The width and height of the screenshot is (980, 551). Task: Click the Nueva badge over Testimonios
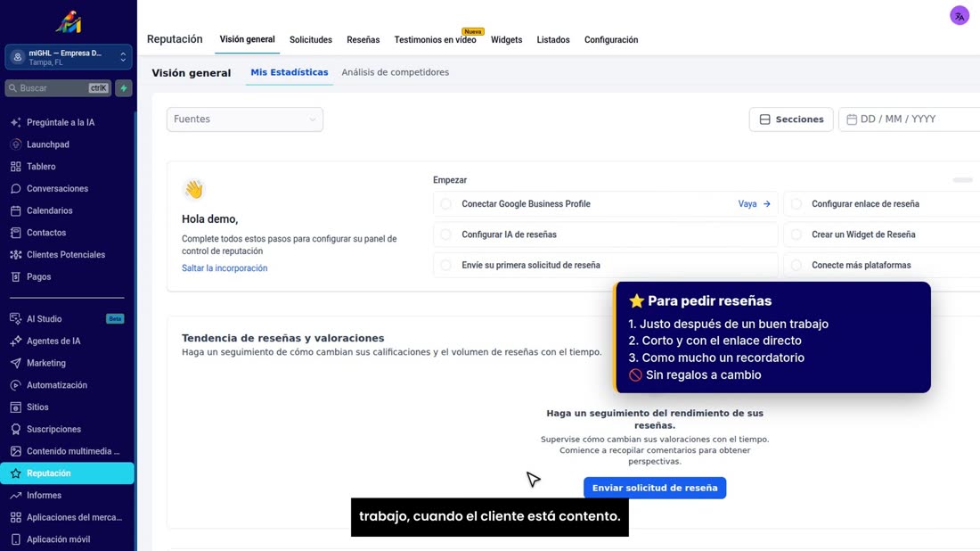click(473, 31)
